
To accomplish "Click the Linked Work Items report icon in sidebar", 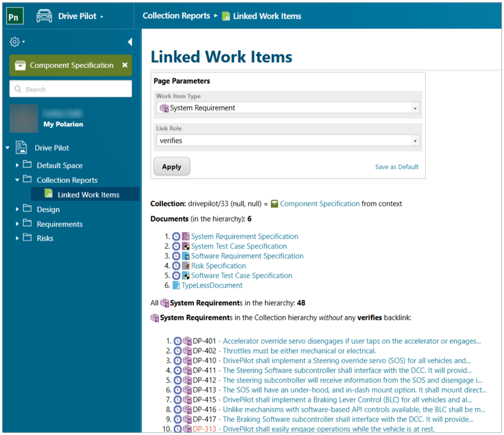I will 48,194.
